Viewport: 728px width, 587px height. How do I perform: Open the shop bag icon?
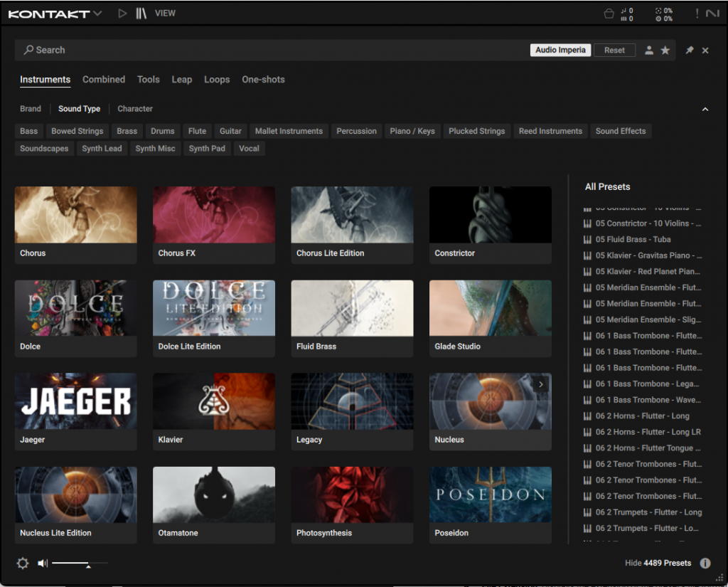[609, 14]
